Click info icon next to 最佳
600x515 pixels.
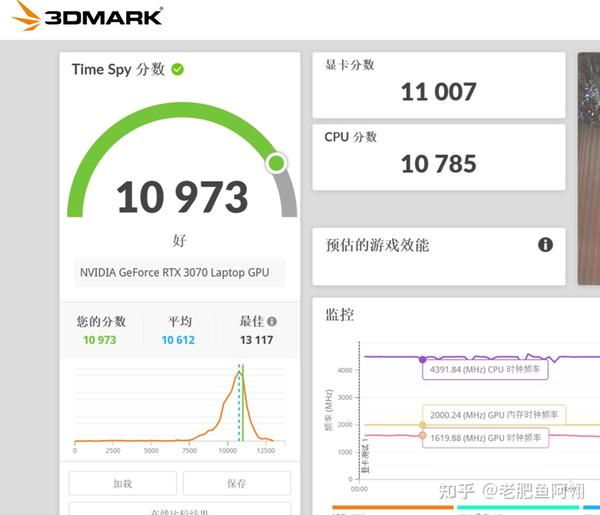(x=272, y=321)
